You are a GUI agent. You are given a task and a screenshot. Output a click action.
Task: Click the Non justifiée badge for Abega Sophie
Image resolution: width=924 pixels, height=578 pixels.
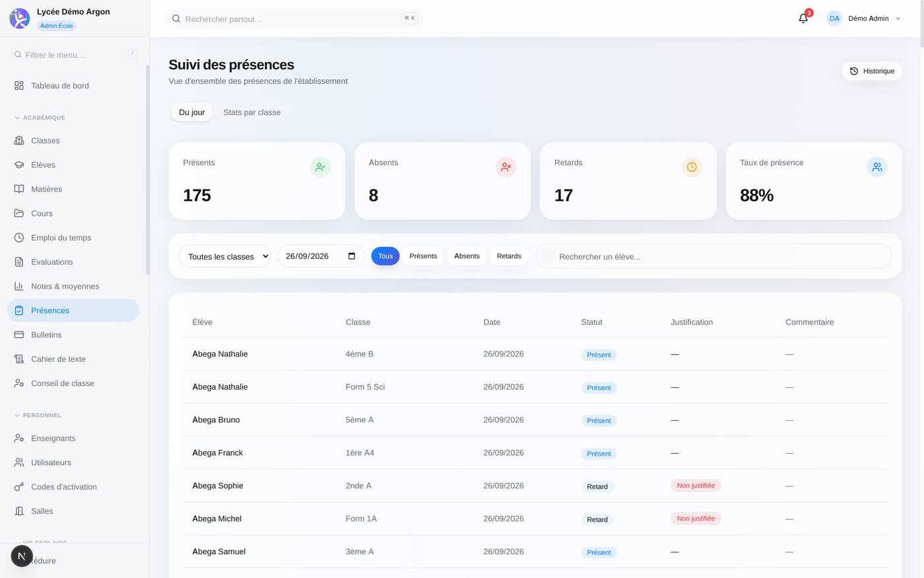pos(696,486)
